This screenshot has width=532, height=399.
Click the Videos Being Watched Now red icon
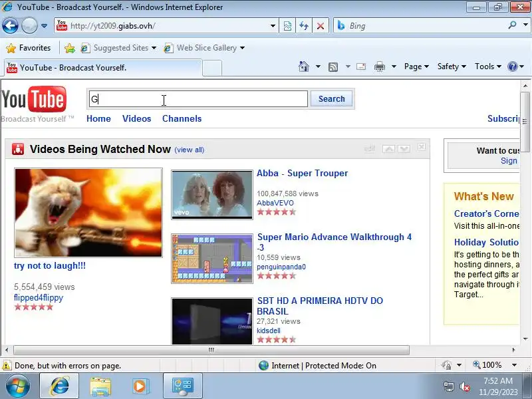click(18, 149)
